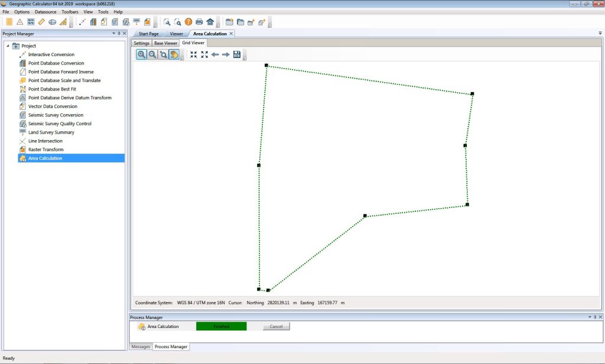The height and width of the screenshot is (364, 605).
Task: Select the Zoom In tool in Grid Viewer
Action: click(x=142, y=54)
